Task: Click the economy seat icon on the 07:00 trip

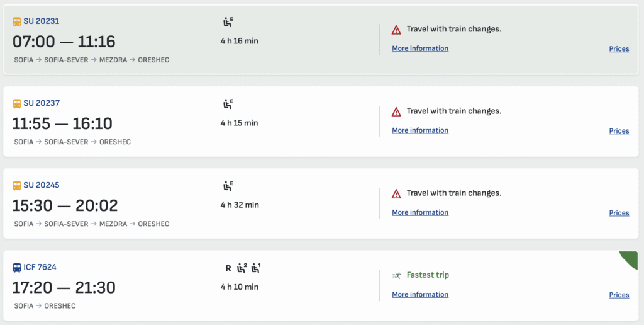Action: pyautogui.click(x=228, y=22)
